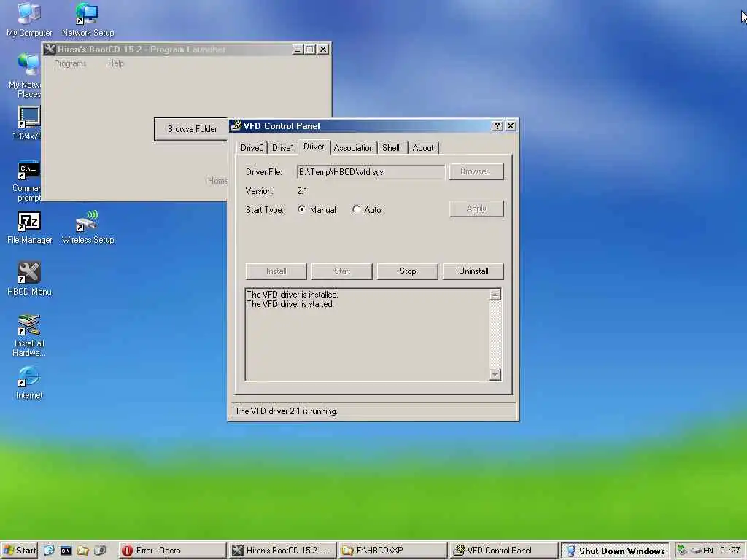Click the Version value 2.1
Image resolution: width=747 pixels, height=560 pixels.
302,191
